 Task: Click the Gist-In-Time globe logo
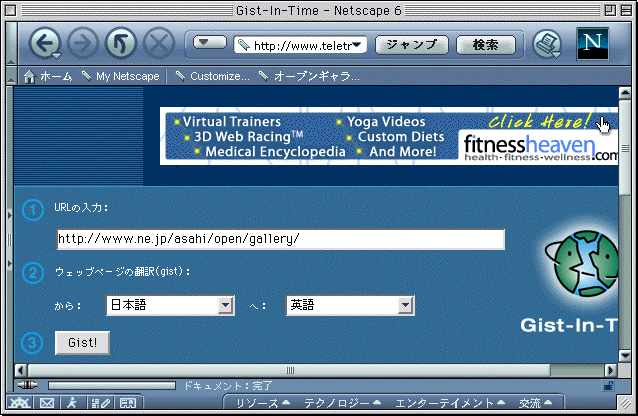click(582, 263)
